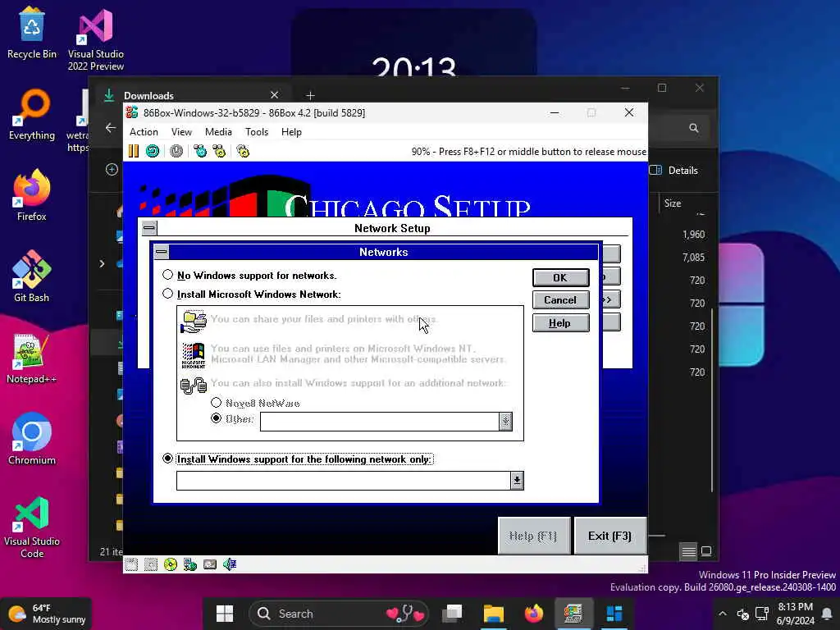
Task: Click the gray ACPI shutdown power icon
Action: coord(176,151)
